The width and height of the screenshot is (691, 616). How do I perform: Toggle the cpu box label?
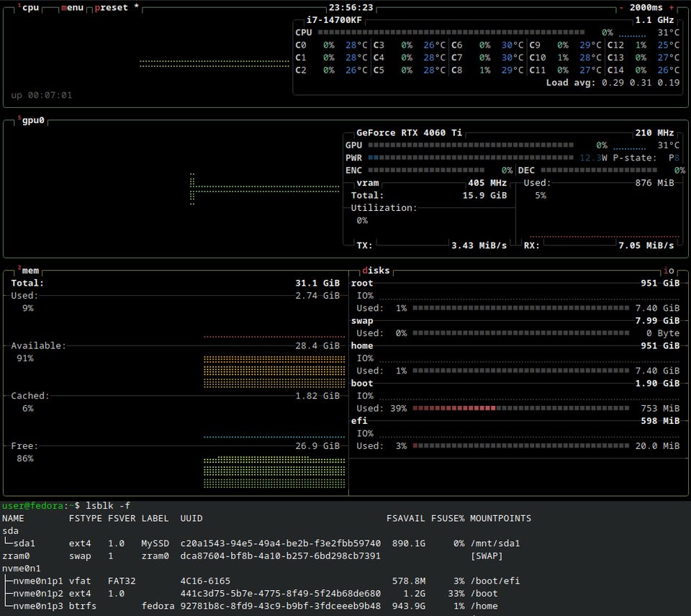tap(30, 7)
